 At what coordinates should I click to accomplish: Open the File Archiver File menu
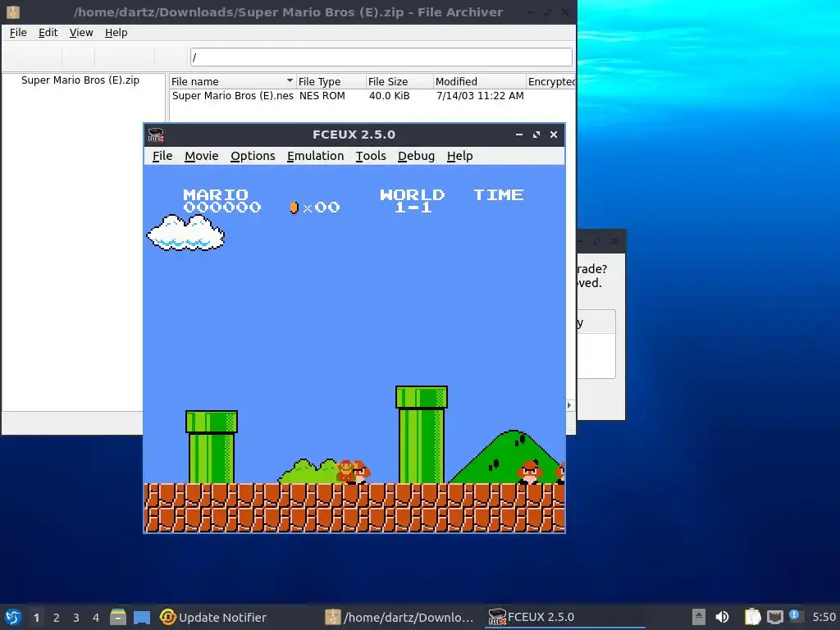pos(18,33)
